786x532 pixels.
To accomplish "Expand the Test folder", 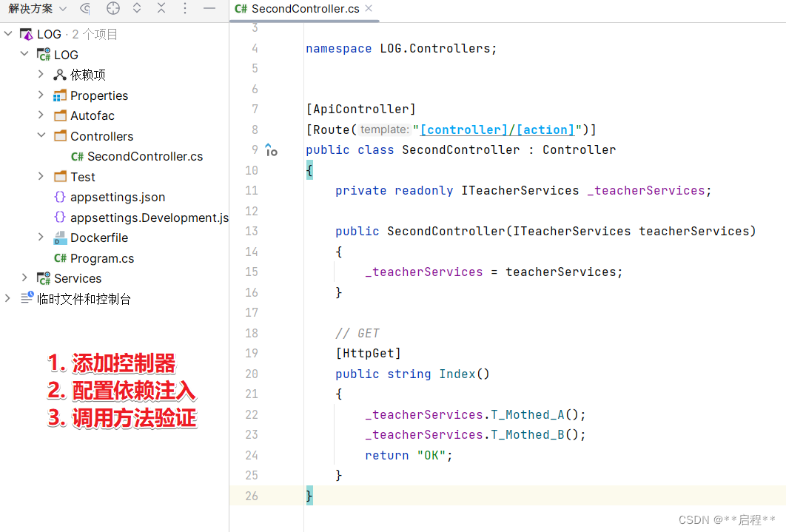I will tap(41, 176).
